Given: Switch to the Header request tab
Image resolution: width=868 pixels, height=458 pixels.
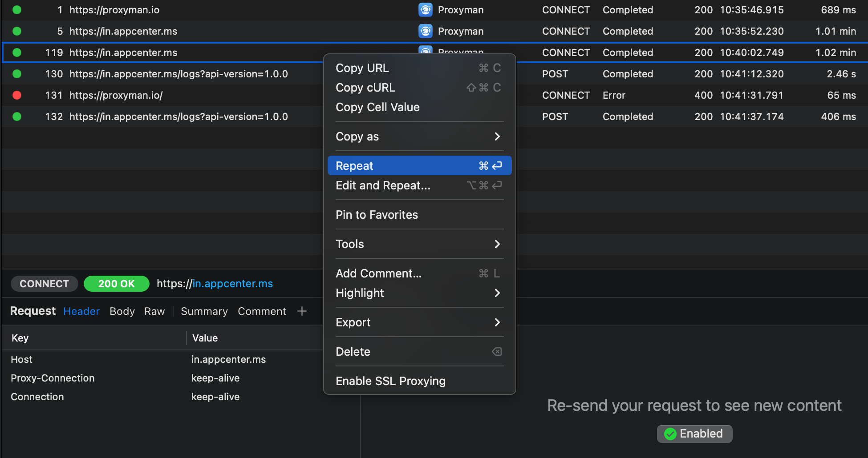Looking at the screenshot, I should [81, 311].
